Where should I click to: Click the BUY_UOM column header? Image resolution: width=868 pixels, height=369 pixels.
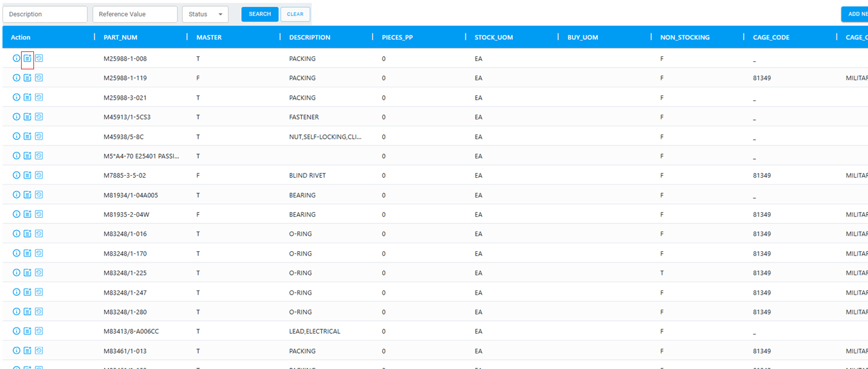pos(583,37)
